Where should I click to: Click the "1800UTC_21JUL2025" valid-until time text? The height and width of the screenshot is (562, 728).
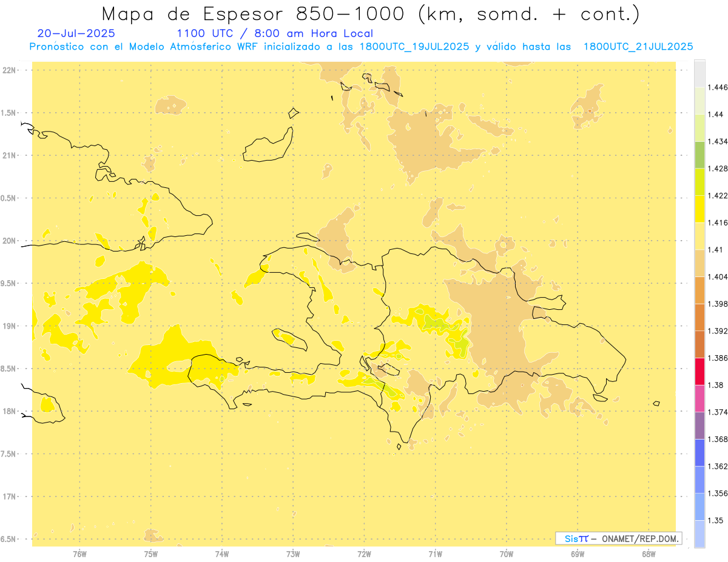[x=638, y=46]
